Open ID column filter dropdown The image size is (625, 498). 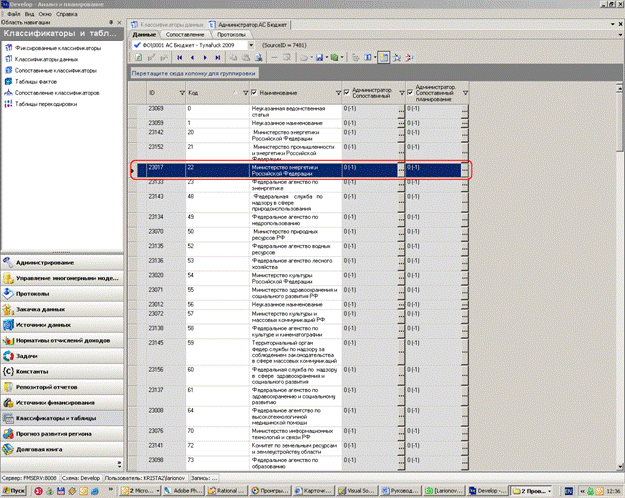pos(182,93)
